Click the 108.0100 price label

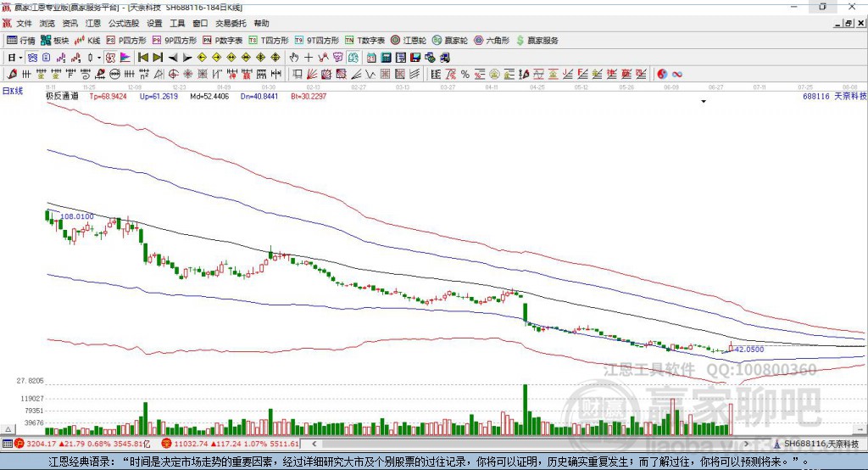tap(77, 216)
